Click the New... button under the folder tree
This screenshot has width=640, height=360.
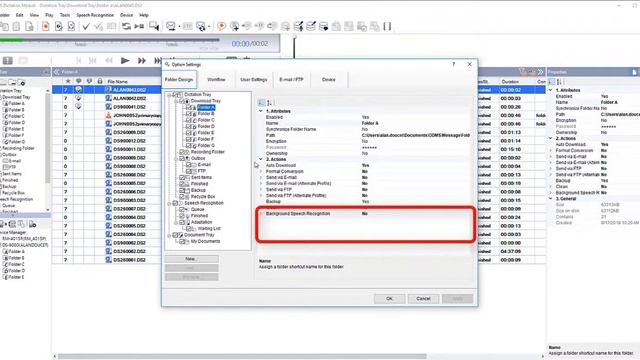point(191,259)
